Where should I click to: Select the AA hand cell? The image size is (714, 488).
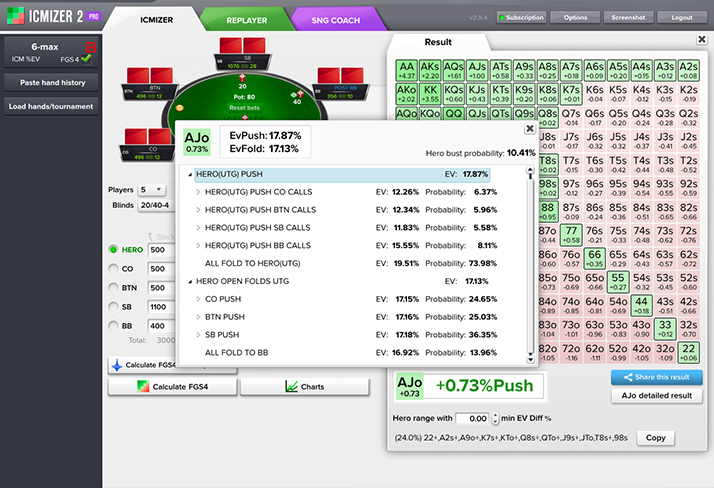[406, 71]
